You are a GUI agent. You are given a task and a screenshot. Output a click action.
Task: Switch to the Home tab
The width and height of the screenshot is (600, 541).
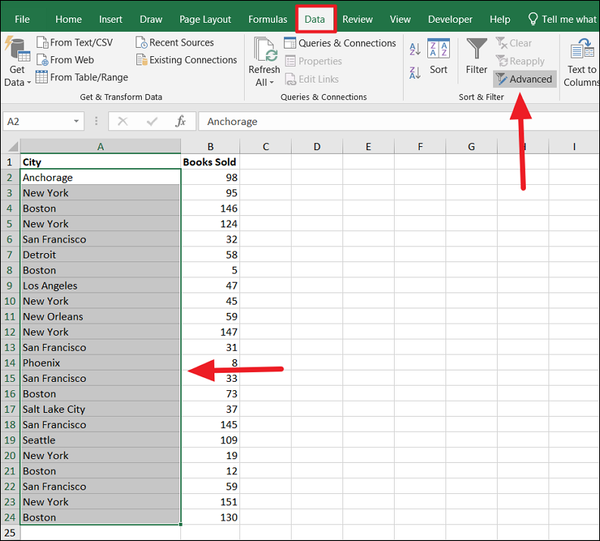[68, 19]
